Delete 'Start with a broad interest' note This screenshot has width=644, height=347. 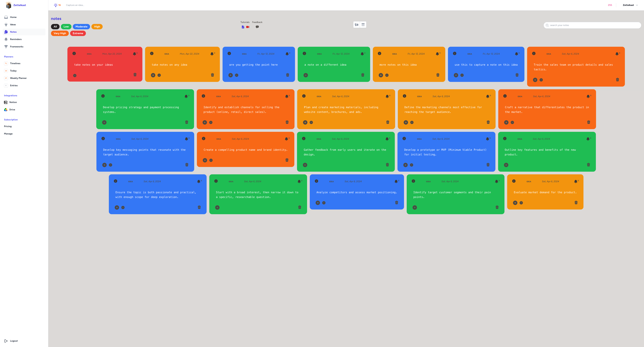coord(300,207)
